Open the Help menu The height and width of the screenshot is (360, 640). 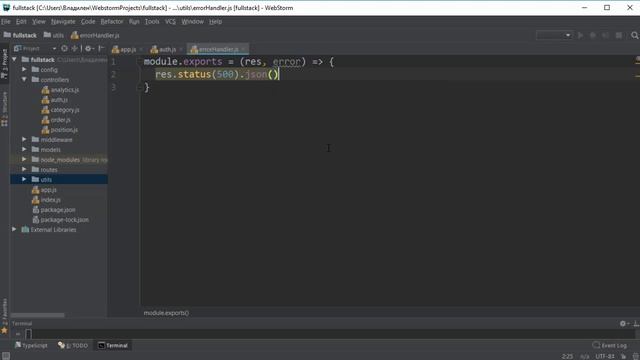coord(216,22)
